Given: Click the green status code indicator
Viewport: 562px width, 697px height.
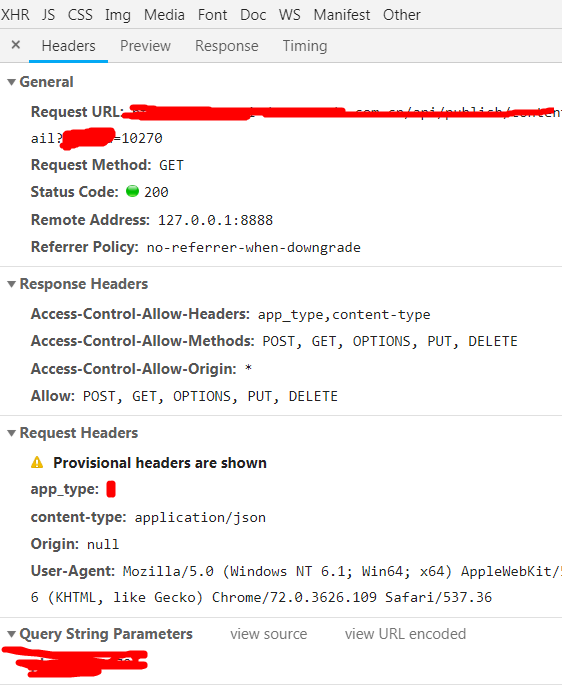Looking at the screenshot, I should pyautogui.click(x=132, y=191).
